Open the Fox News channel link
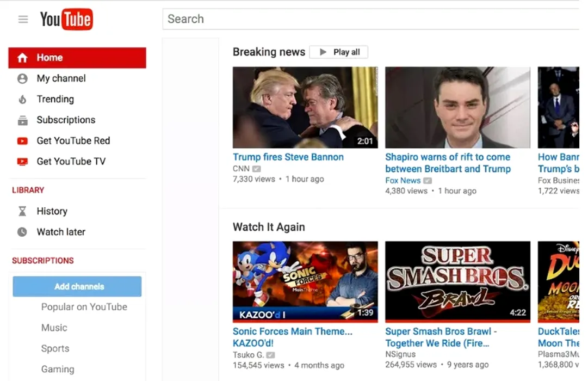 click(403, 181)
